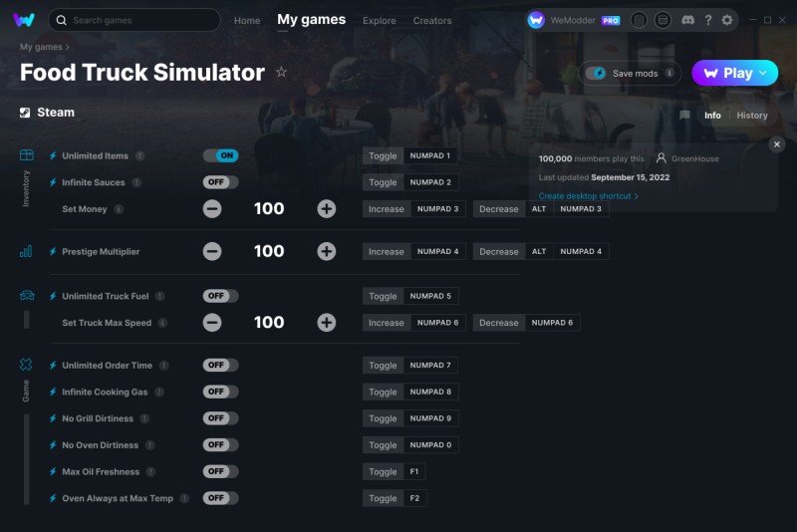
Task: Click the WeModder profile avatar
Action: click(x=536, y=20)
